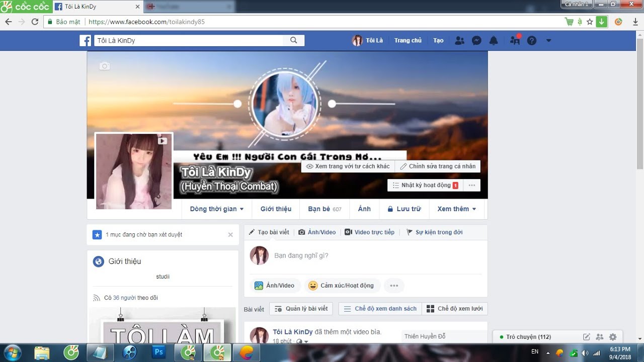Open the account settings arrow in navbar
Viewport: 644px width, 362px height.
(548, 40)
